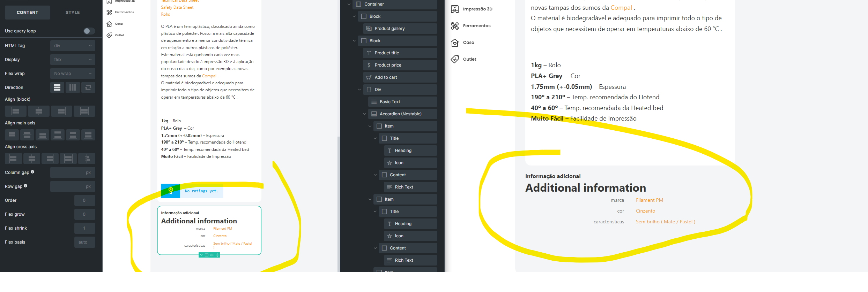Click Casa house icon in large preview sidebar
Image resolution: width=868 pixels, height=292 pixels.
(x=455, y=43)
